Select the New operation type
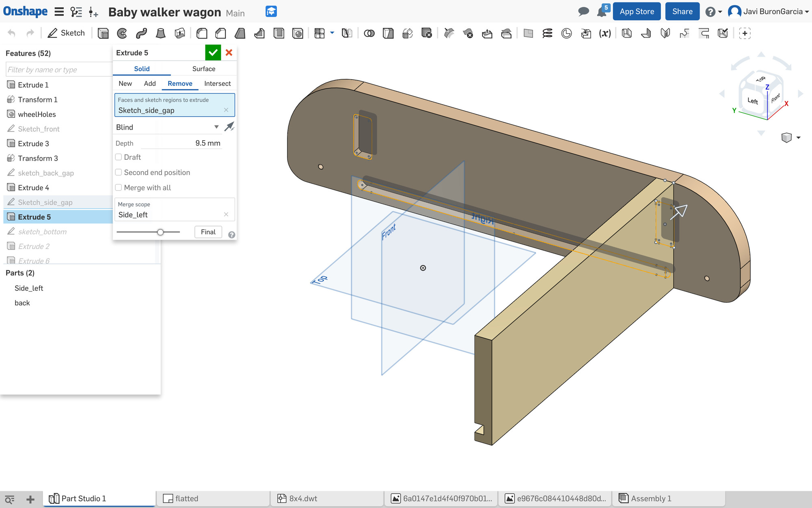The width and height of the screenshot is (812, 508). coord(125,83)
